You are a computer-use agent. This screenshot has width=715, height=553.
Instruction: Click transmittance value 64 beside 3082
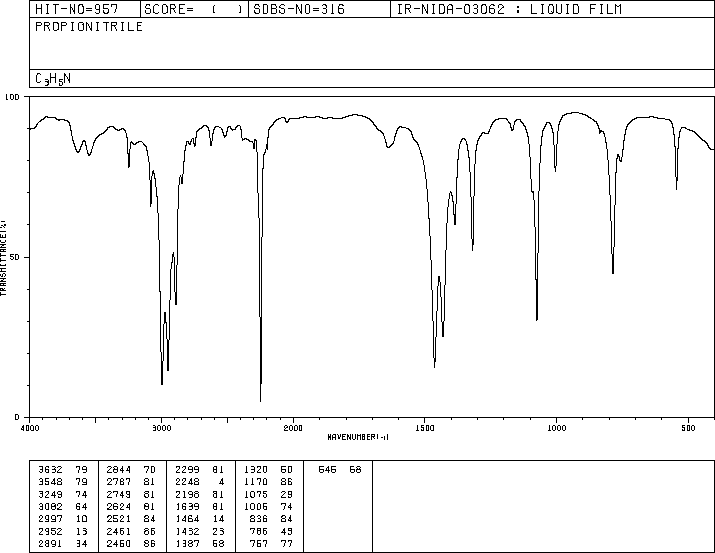[x=82, y=506]
